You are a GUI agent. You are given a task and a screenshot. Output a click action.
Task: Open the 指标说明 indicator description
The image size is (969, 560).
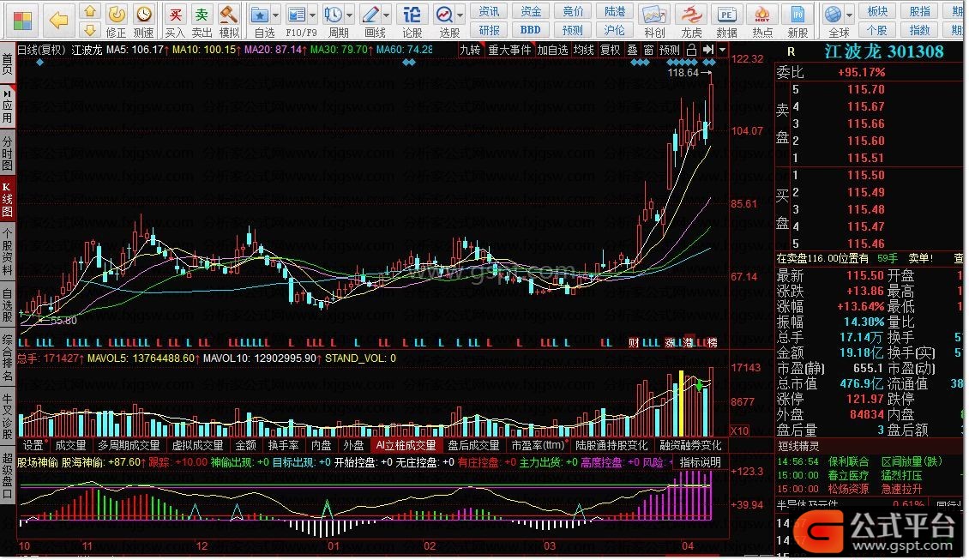[x=701, y=462]
